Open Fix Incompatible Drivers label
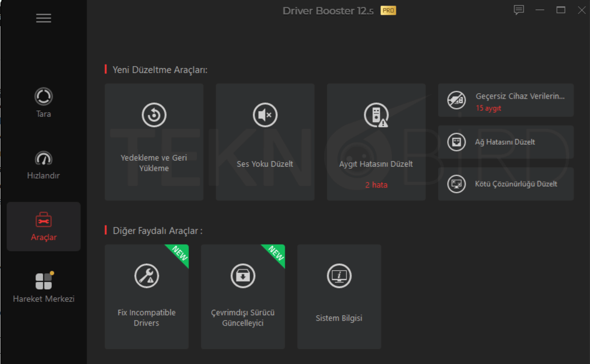 pos(146,318)
